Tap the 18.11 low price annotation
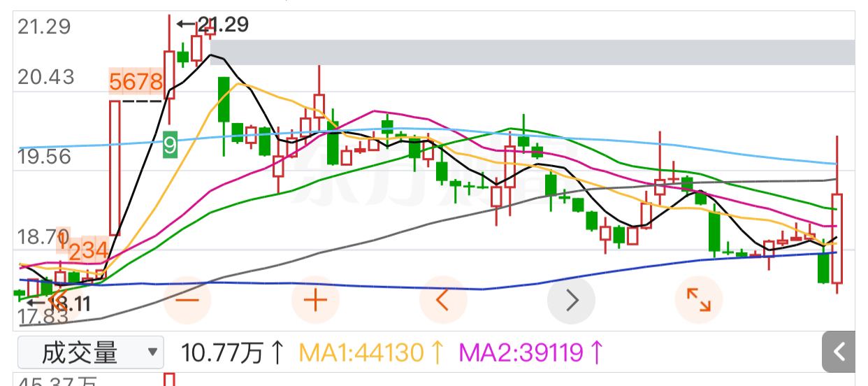The width and height of the screenshot is (868, 386). pyautogui.click(x=59, y=303)
